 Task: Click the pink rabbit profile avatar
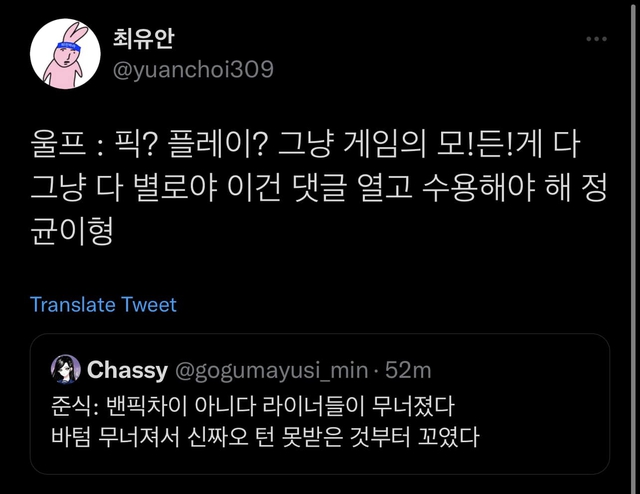[x=66, y=52]
